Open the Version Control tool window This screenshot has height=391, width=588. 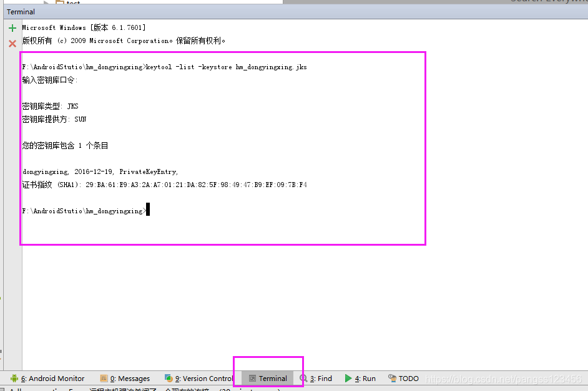(x=199, y=379)
